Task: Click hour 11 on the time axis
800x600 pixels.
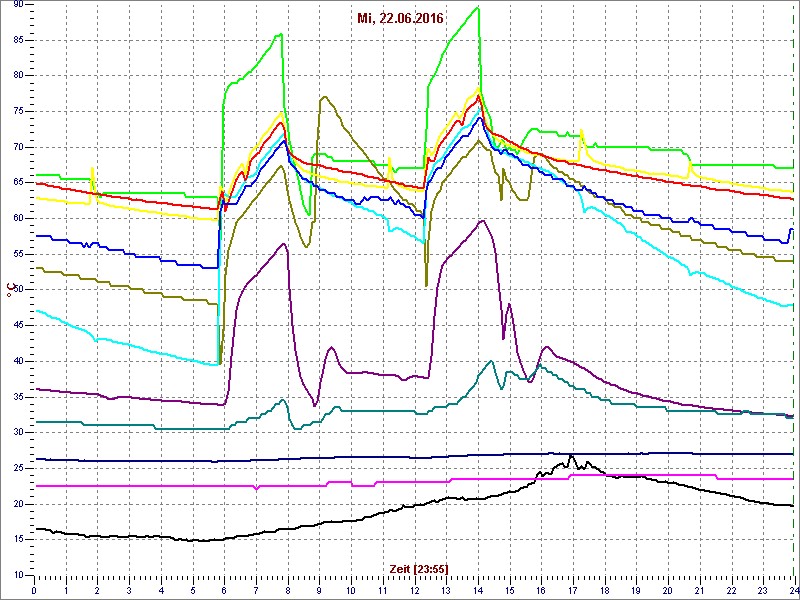Action: pyautogui.click(x=382, y=590)
